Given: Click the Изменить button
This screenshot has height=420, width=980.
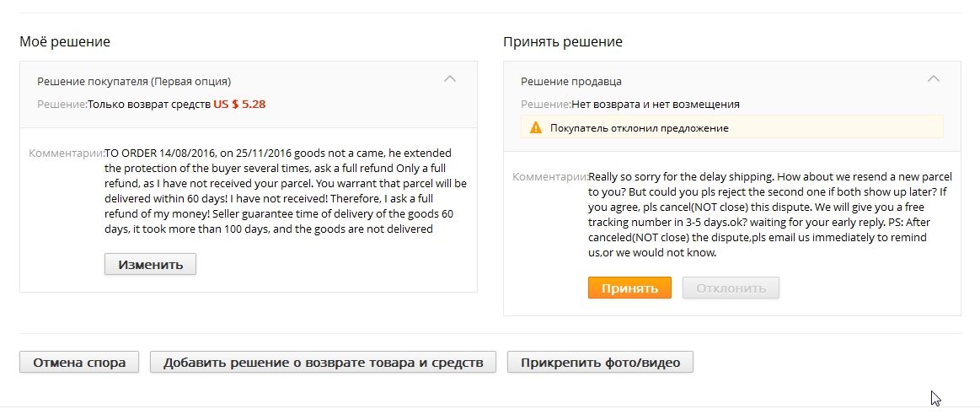Looking at the screenshot, I should (x=150, y=264).
